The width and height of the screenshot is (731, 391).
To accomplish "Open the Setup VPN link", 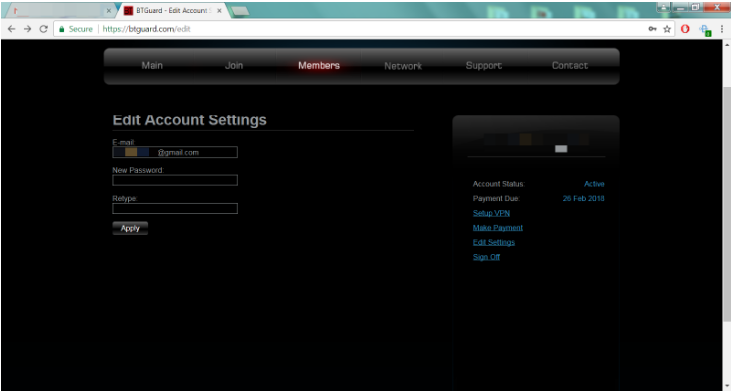I will [x=491, y=213].
